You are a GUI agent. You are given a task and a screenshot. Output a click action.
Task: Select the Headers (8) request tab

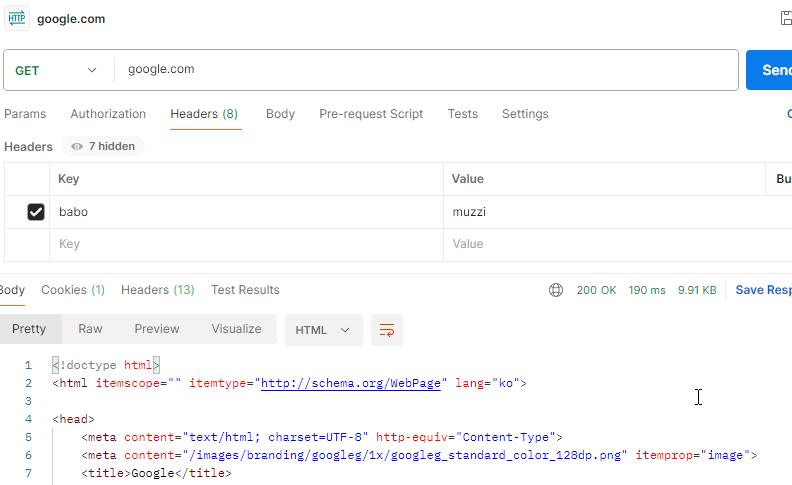pyautogui.click(x=204, y=114)
